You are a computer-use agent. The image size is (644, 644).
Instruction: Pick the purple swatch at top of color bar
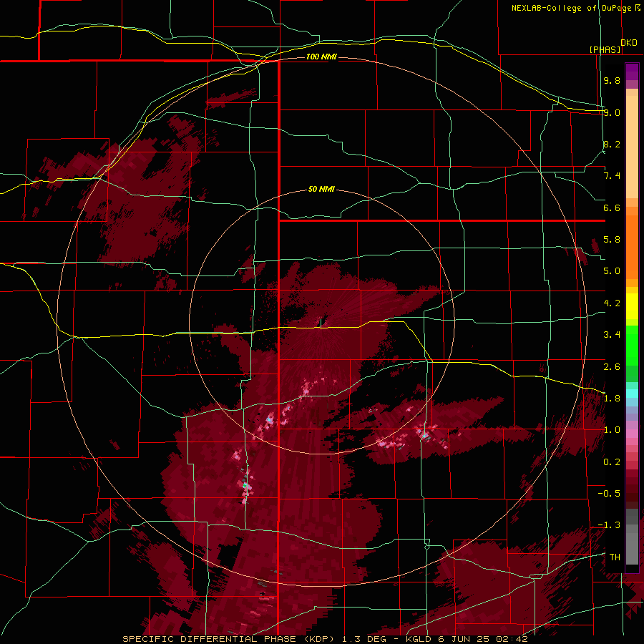point(632,72)
